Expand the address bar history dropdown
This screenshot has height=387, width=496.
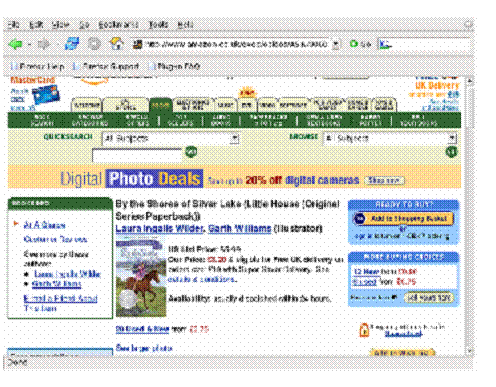point(336,44)
